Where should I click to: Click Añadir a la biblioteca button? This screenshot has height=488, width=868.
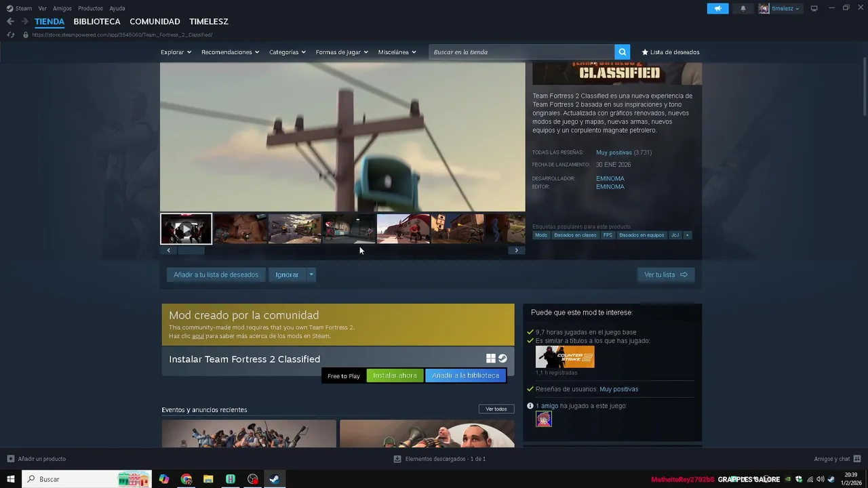(465, 375)
